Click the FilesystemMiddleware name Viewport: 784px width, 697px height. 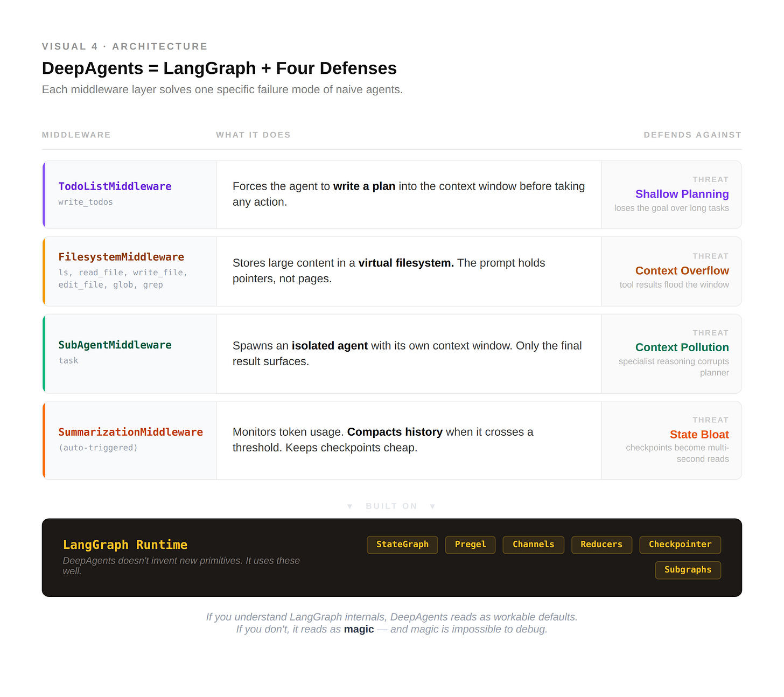[121, 257]
